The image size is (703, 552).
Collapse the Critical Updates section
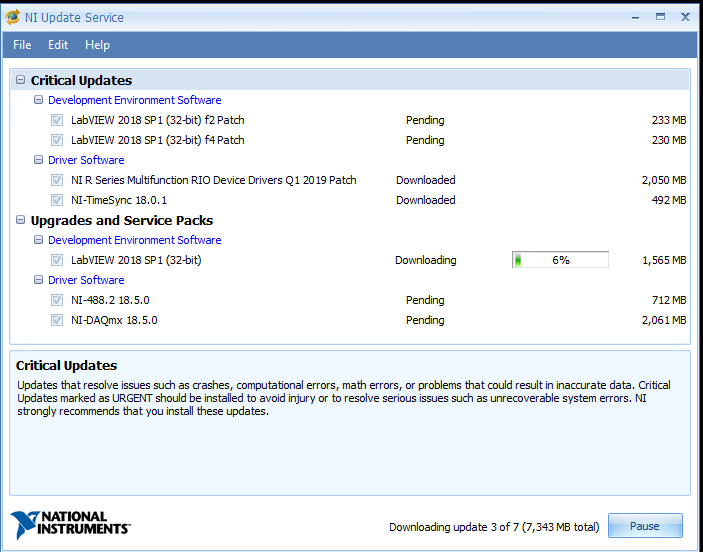click(x=20, y=80)
